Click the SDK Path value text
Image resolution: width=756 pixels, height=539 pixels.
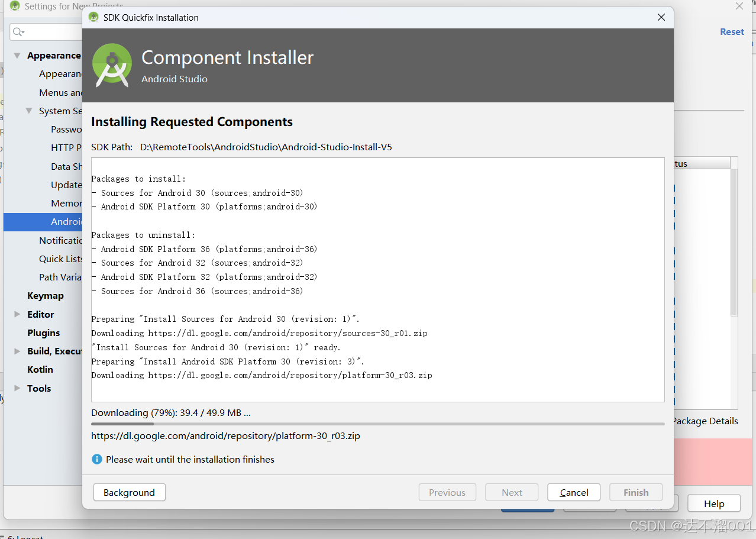coord(266,147)
